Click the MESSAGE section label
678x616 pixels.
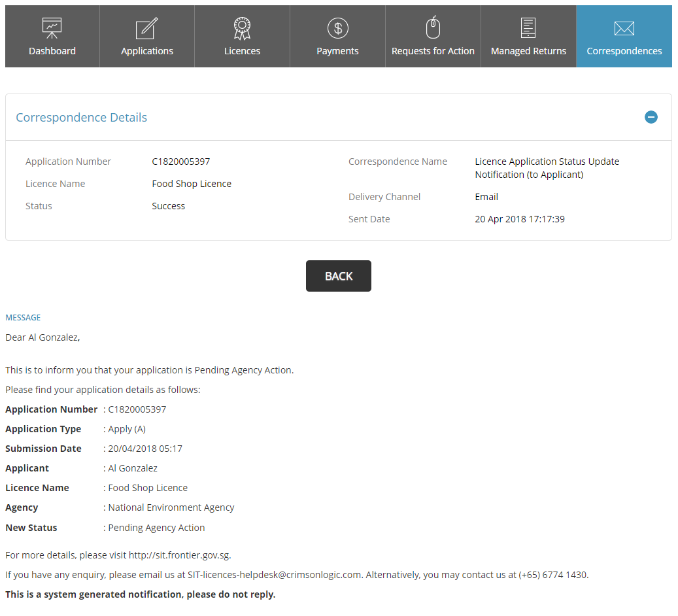pos(23,318)
